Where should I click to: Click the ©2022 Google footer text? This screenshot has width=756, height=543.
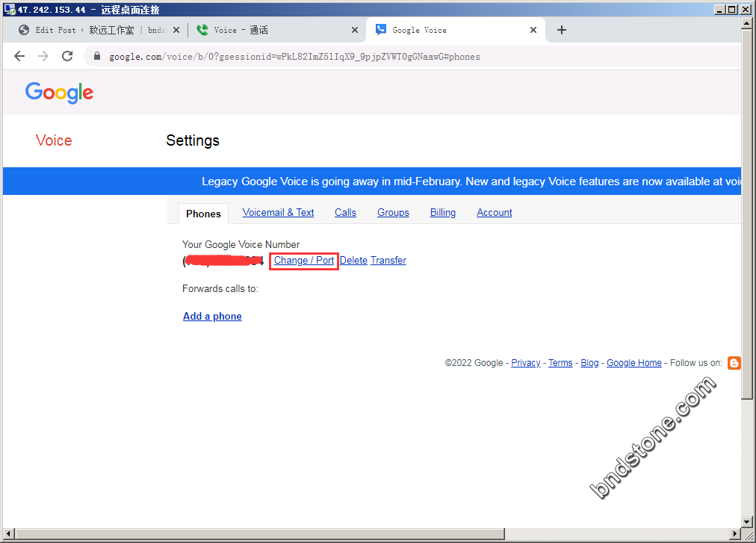click(x=474, y=363)
